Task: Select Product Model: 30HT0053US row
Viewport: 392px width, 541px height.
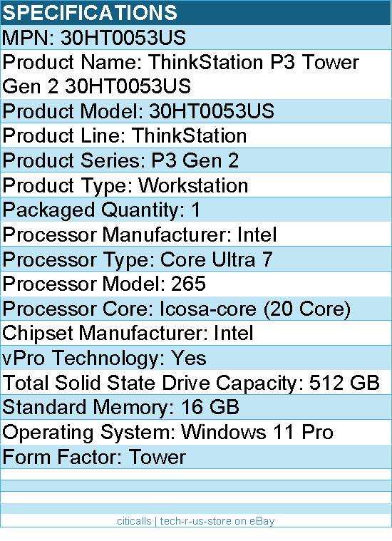Action: point(196,111)
